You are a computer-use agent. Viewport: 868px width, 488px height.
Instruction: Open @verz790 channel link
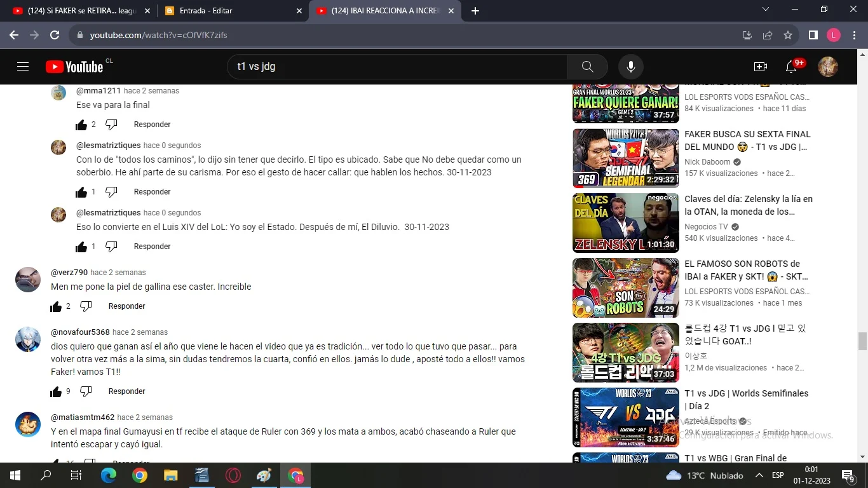point(69,273)
